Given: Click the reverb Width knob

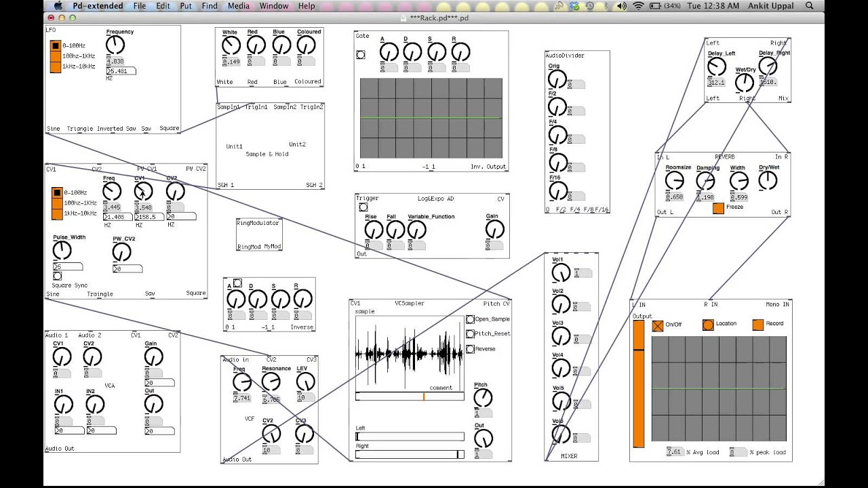Looking at the screenshot, I should 738,180.
